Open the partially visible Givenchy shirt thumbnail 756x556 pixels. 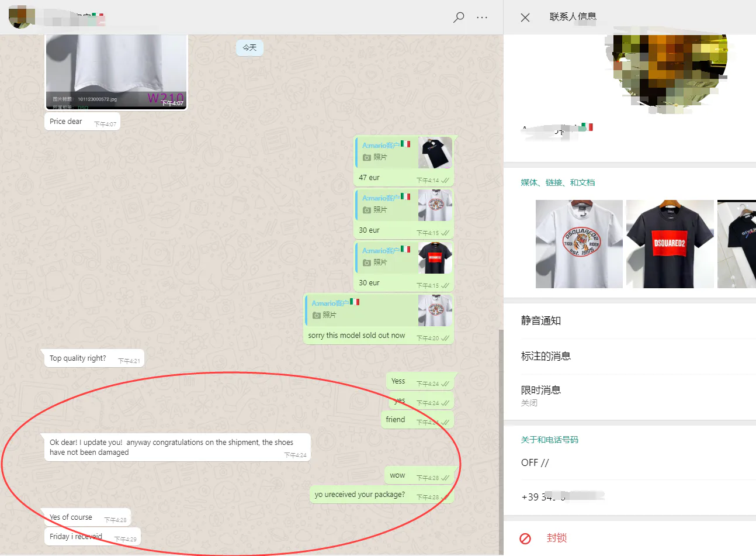737,244
